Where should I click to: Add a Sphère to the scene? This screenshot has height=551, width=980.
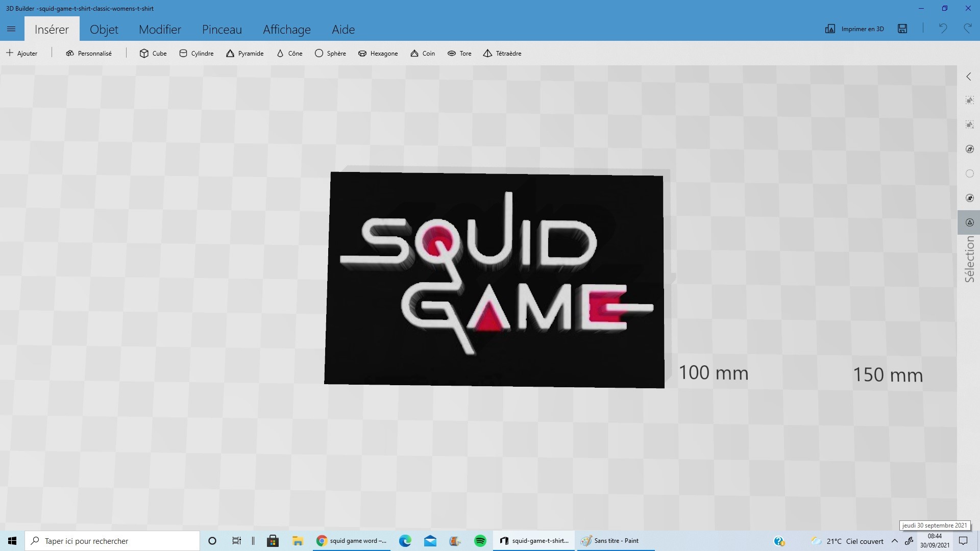tap(330, 53)
